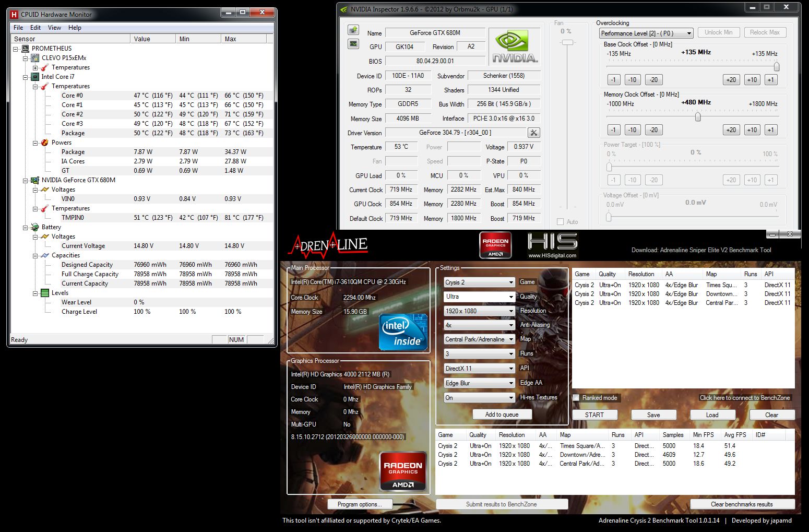Open the Quality dropdown showing Ultra
This screenshot has height=532, width=809.
479,297
